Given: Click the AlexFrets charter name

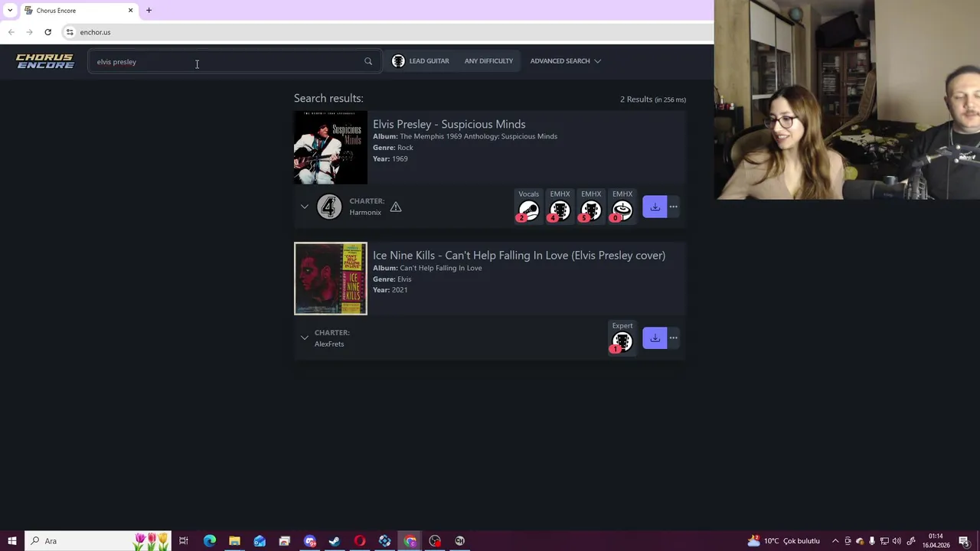Looking at the screenshot, I should pos(329,344).
